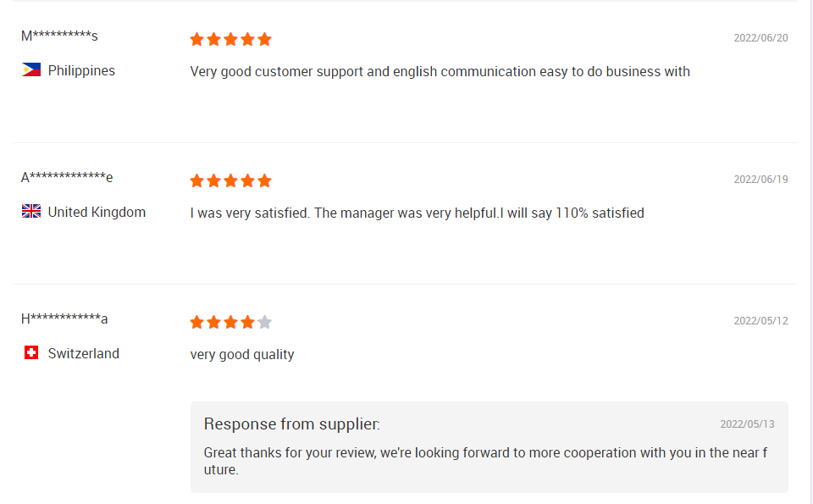Click the grey fifth star in Switzerland review
Viewport: 813px width, 504px height.
[264, 322]
